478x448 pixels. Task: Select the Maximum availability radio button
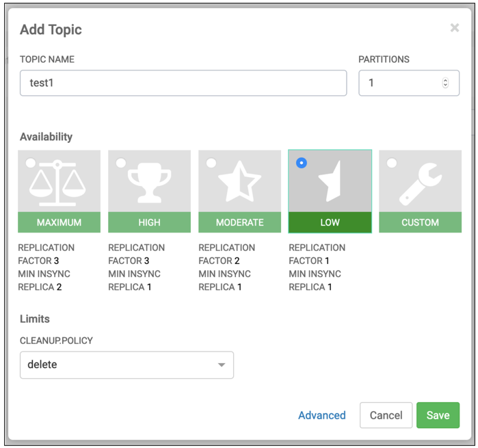point(31,163)
